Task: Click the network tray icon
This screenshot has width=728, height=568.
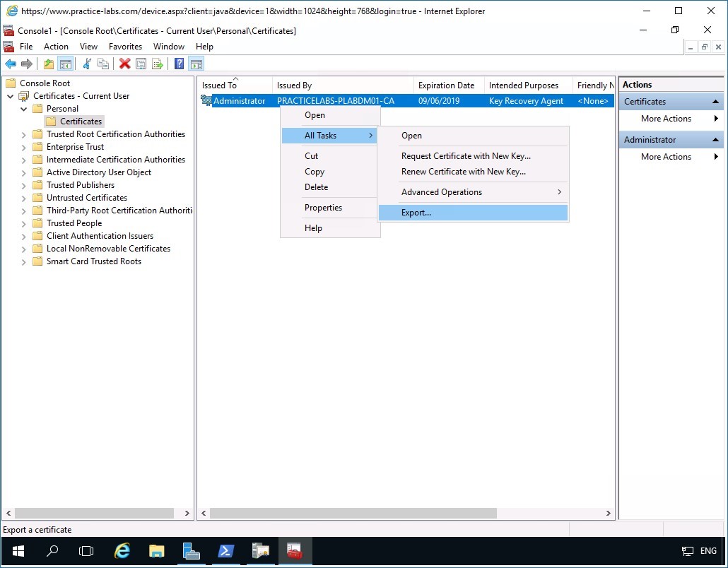Action: pos(687,551)
